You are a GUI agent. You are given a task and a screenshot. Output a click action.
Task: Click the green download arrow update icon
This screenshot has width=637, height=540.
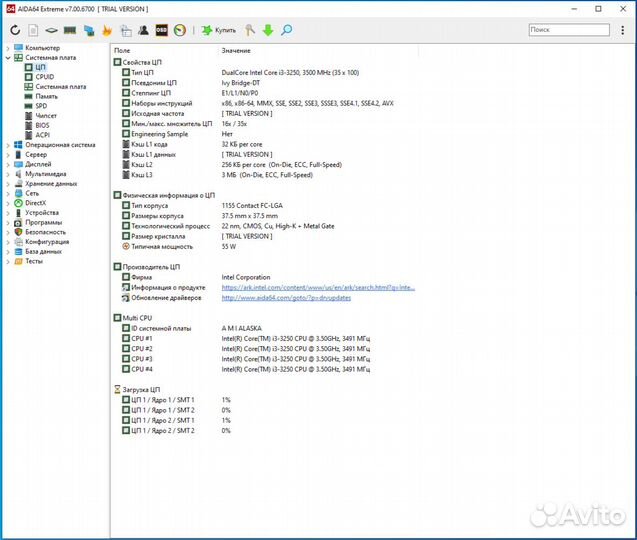tap(267, 30)
